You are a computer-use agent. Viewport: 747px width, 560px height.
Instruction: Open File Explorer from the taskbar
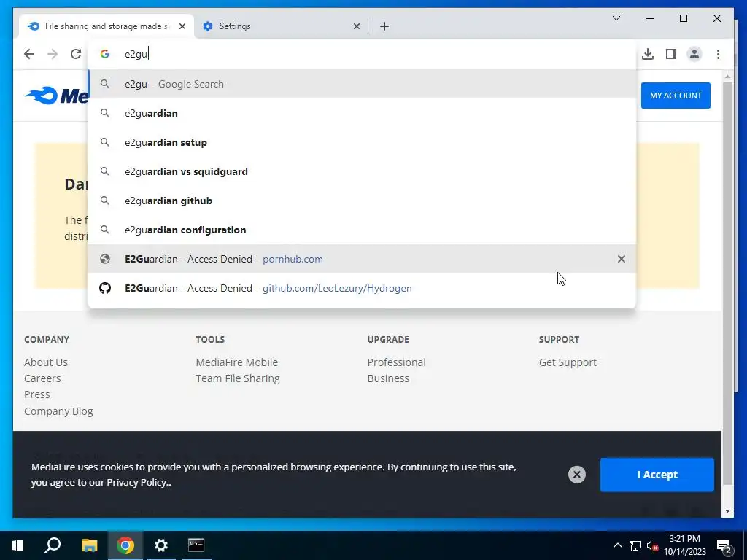click(x=89, y=545)
